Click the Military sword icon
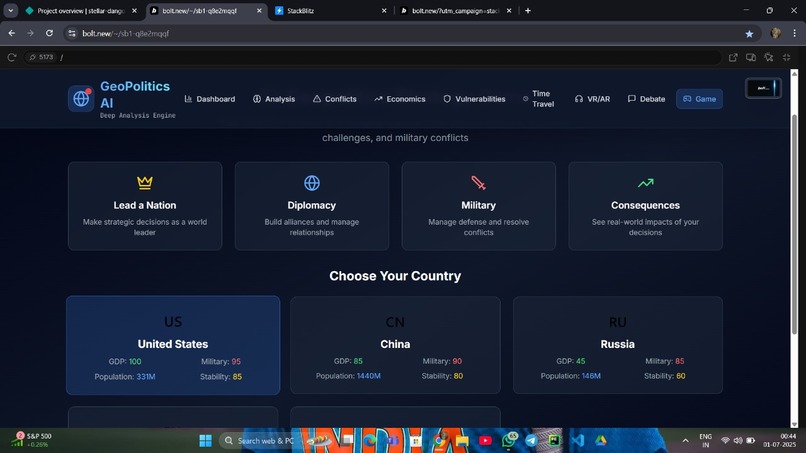806x453 pixels. tap(479, 183)
